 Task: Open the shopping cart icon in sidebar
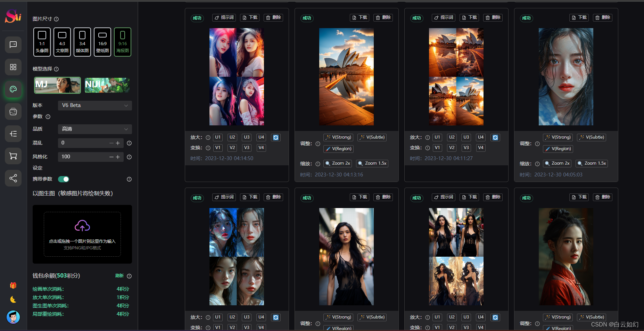pos(13,156)
